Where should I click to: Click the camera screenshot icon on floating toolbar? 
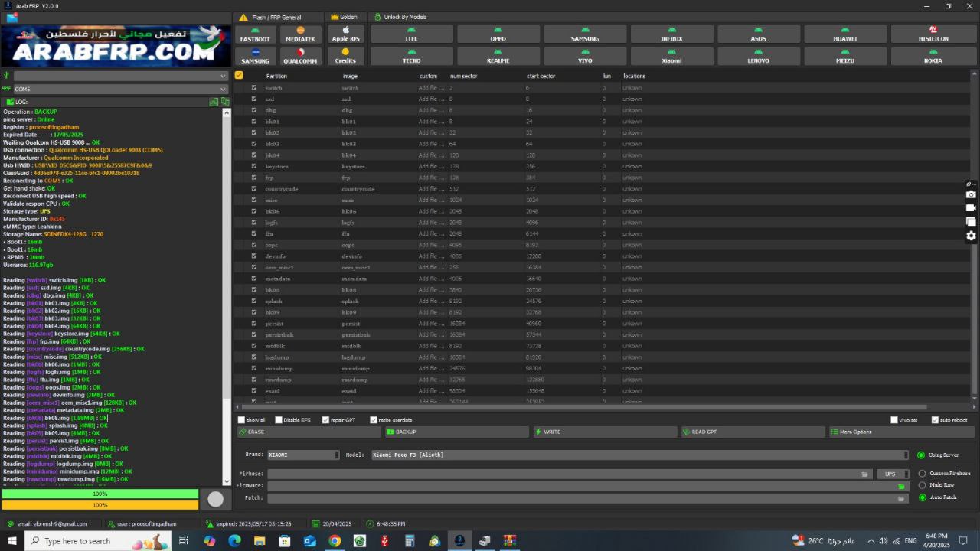[971, 194]
